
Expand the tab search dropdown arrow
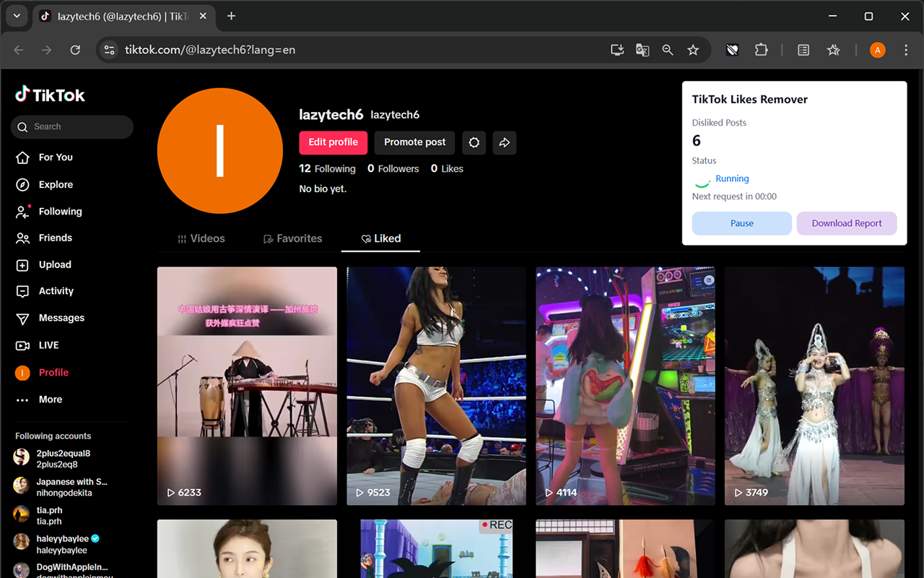click(x=16, y=16)
